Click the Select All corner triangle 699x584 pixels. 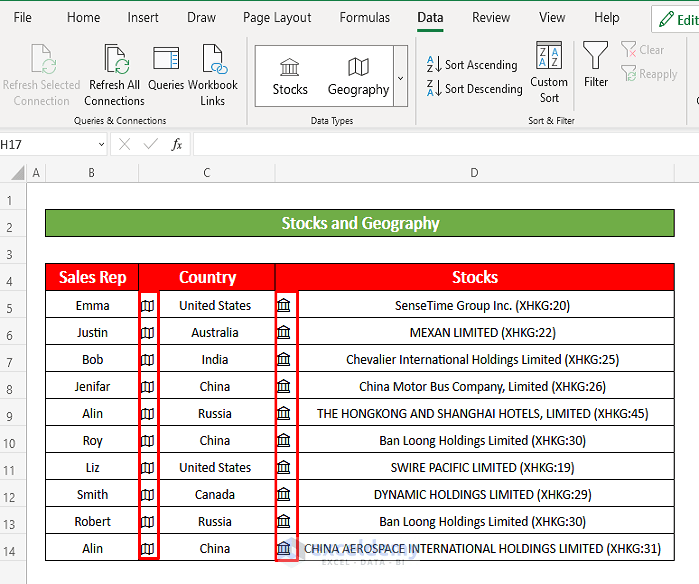pyautogui.click(x=17, y=173)
